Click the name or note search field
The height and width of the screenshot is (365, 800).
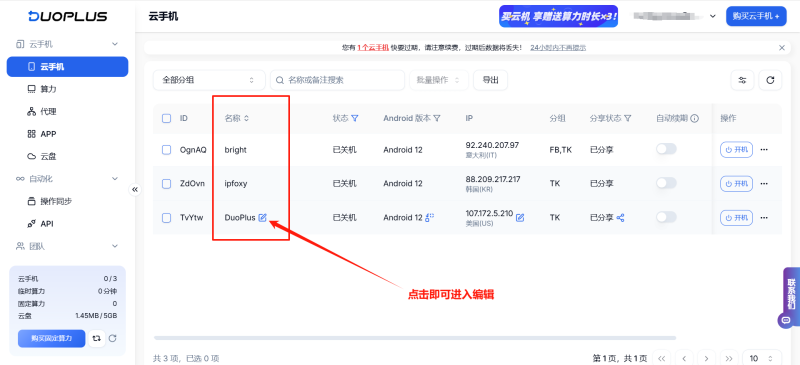(x=337, y=80)
